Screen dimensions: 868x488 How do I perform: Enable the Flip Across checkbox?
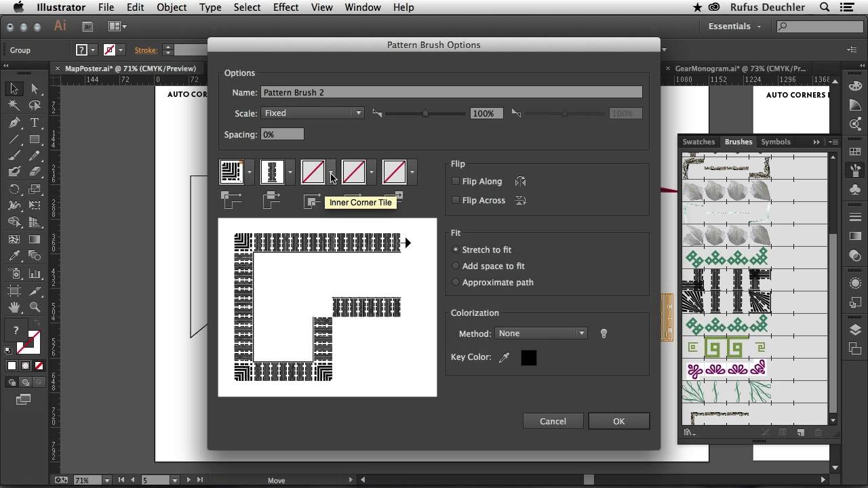(x=456, y=201)
